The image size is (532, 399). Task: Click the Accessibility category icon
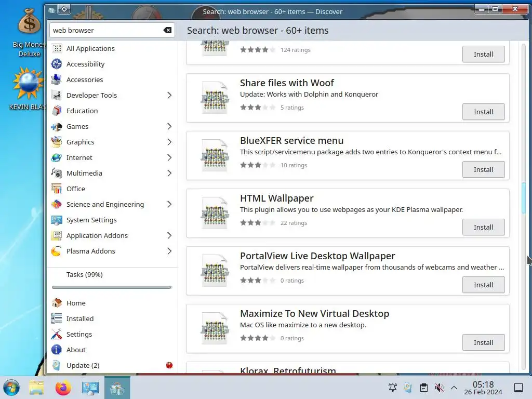pyautogui.click(x=57, y=64)
